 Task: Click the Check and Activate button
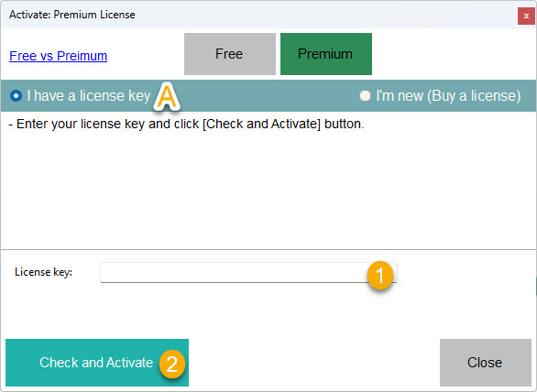click(x=97, y=363)
